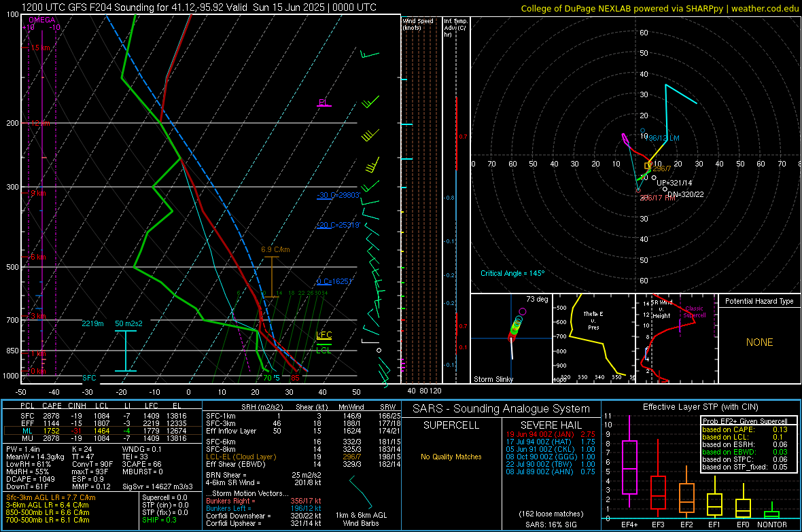The width and height of the screenshot is (802, 532).
Task: Click the MeanW = 14.3g/kg value
Action: (35, 457)
